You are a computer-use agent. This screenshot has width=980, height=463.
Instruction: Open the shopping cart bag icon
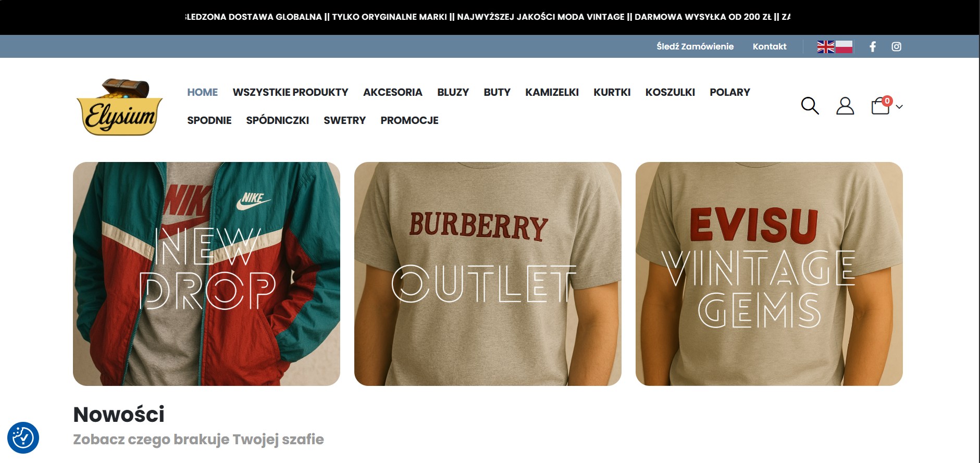[x=881, y=105]
